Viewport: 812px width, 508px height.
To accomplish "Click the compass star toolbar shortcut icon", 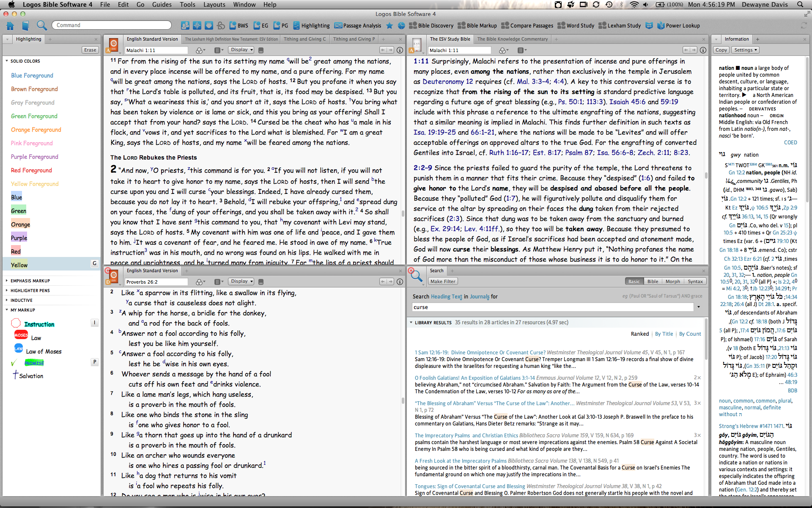I will pyautogui.click(x=197, y=25).
